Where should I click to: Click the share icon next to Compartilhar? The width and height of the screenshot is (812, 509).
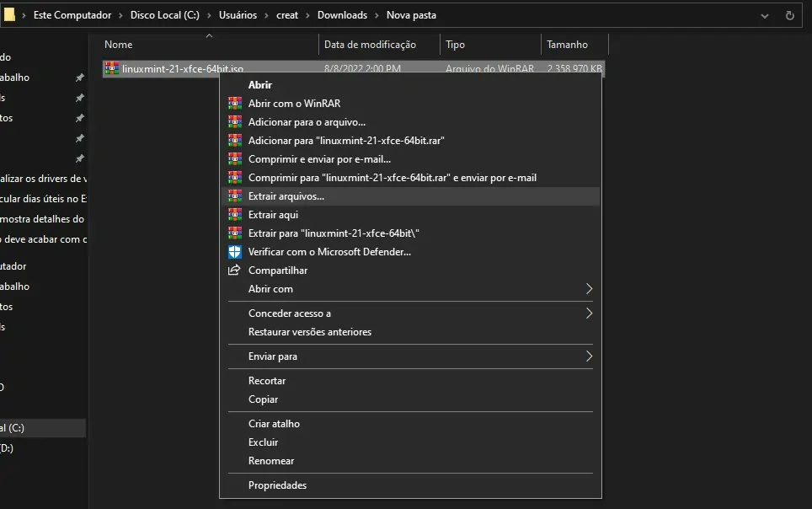235,270
